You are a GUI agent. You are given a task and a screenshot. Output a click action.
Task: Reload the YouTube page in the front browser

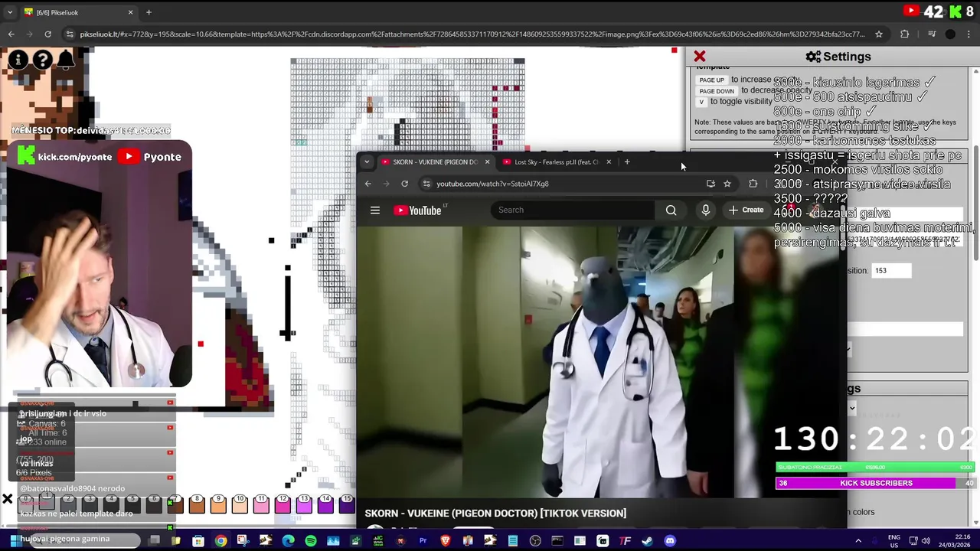(404, 184)
